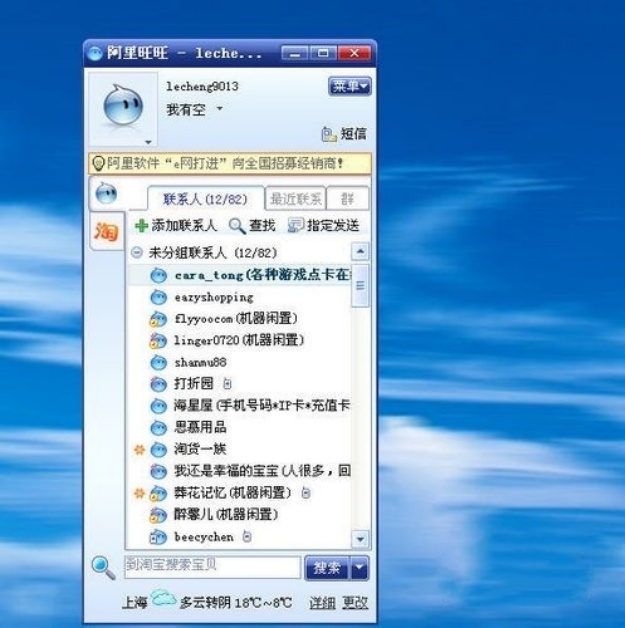
Task: Click the idle status icon beside flyyoocom
Action: [x=158, y=319]
